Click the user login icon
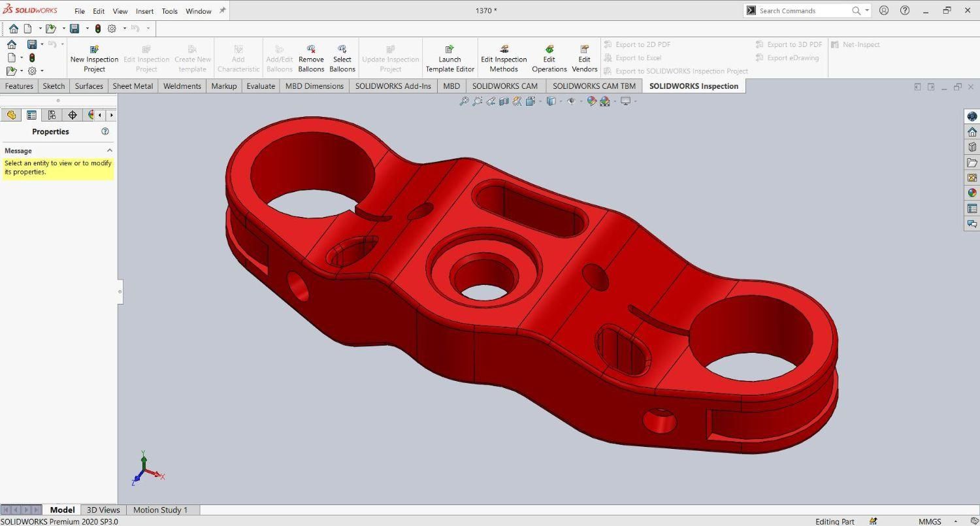 pos(884,10)
